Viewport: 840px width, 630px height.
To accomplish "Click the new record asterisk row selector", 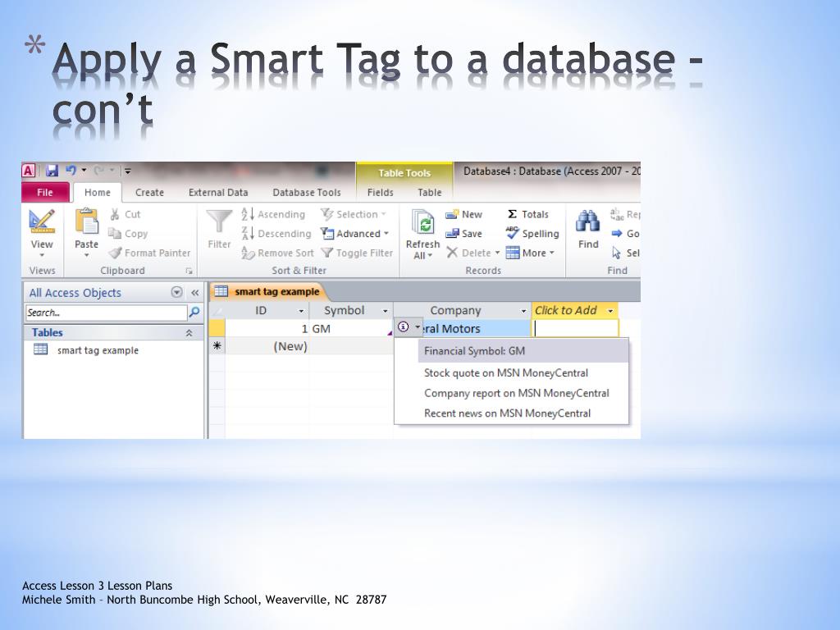I will (x=217, y=346).
